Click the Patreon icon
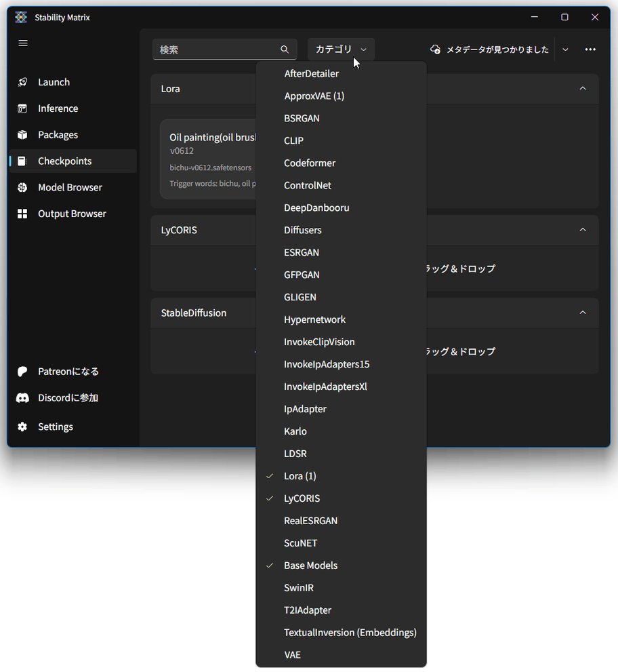The image size is (618, 672). pos(22,372)
